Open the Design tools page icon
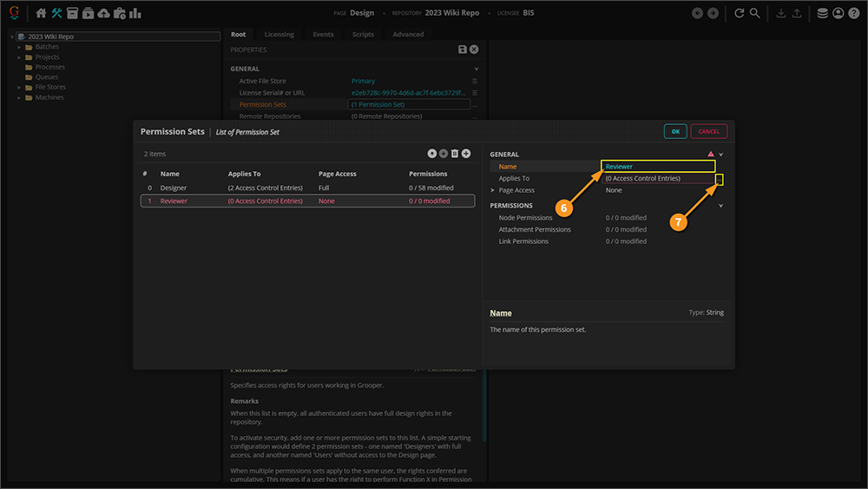The height and width of the screenshot is (489, 868). coord(57,13)
